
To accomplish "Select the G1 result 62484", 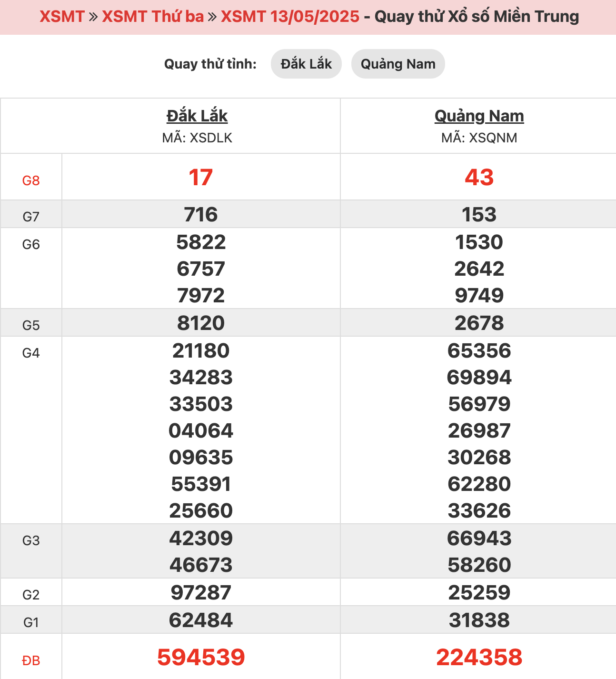I will 201,620.
